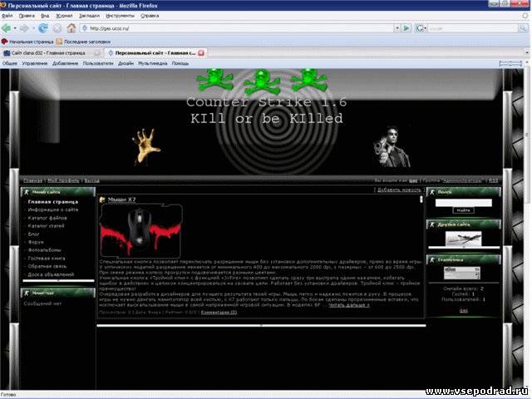Open the Блог menu item
Screen dimensions: 532x399
pos(33,234)
